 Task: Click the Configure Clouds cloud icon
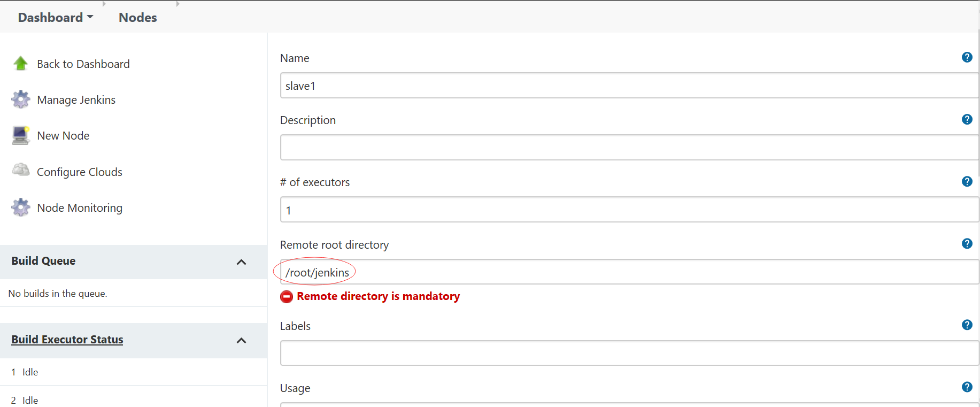pyautogui.click(x=21, y=170)
